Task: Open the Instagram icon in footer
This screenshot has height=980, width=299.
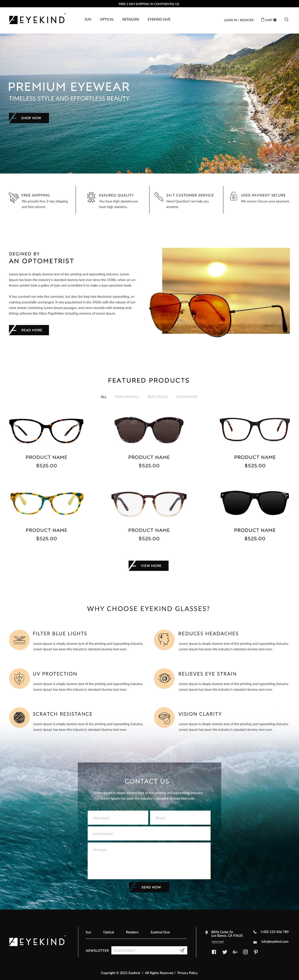Action: click(245, 952)
